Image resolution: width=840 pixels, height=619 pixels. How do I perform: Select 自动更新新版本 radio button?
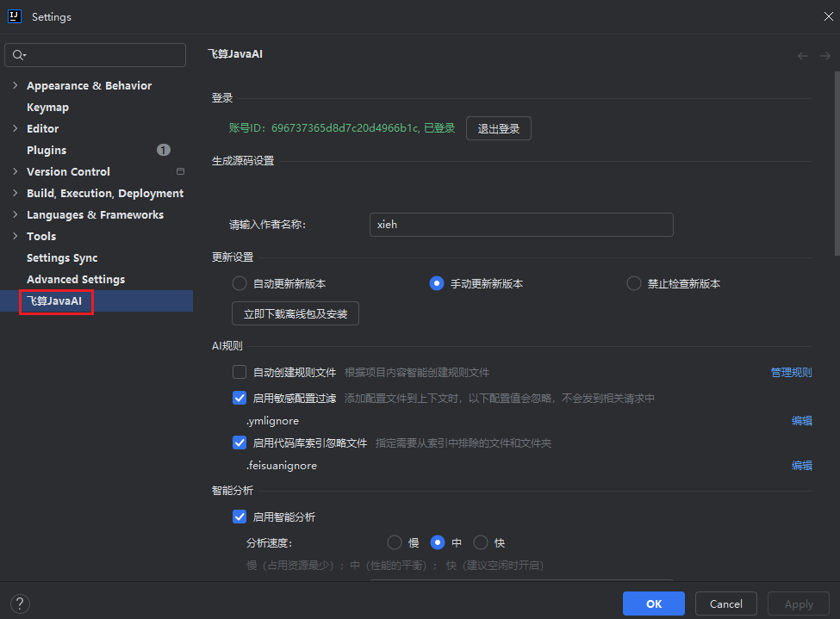tap(240, 283)
